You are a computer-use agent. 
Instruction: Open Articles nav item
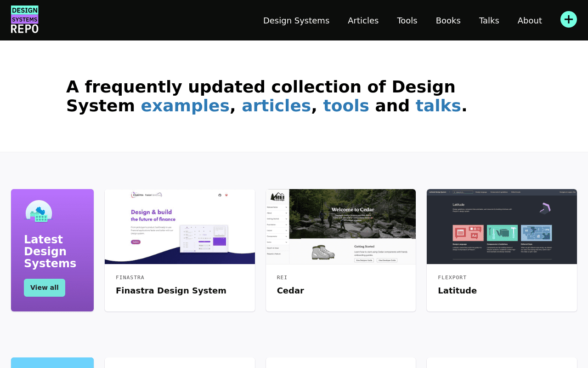(x=363, y=20)
